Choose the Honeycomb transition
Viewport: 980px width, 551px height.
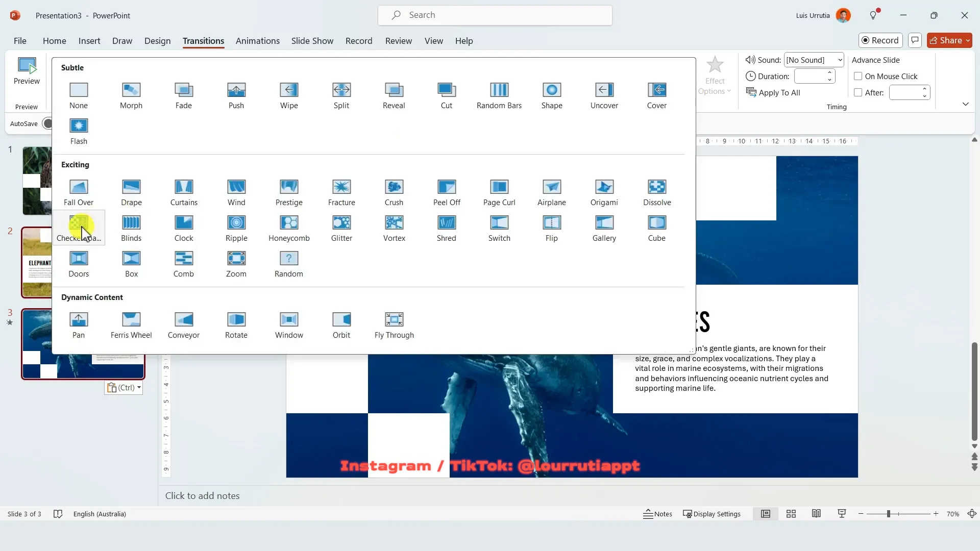click(289, 228)
